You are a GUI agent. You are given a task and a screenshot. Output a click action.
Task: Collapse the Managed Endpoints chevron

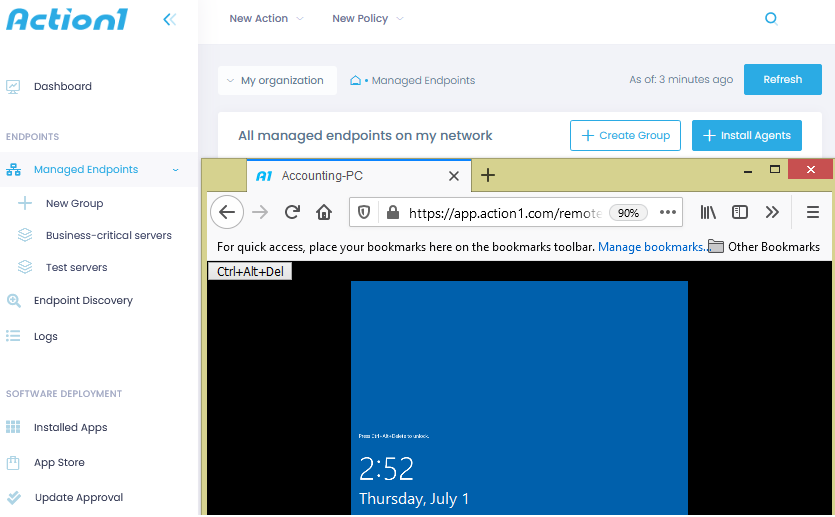(x=176, y=170)
